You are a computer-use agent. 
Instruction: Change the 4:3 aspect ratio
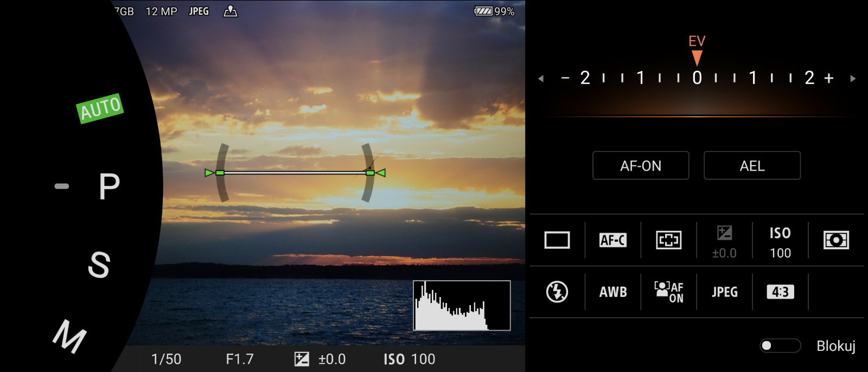(780, 292)
